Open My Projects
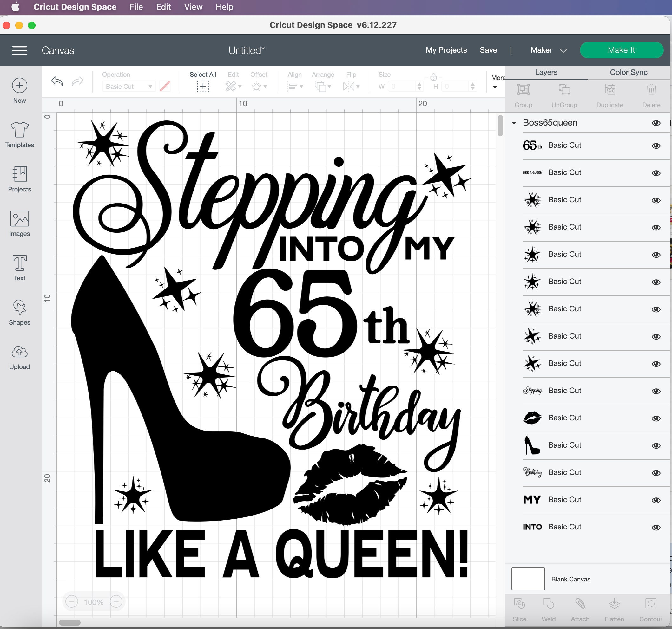Image resolution: width=672 pixels, height=629 pixels. coord(446,50)
